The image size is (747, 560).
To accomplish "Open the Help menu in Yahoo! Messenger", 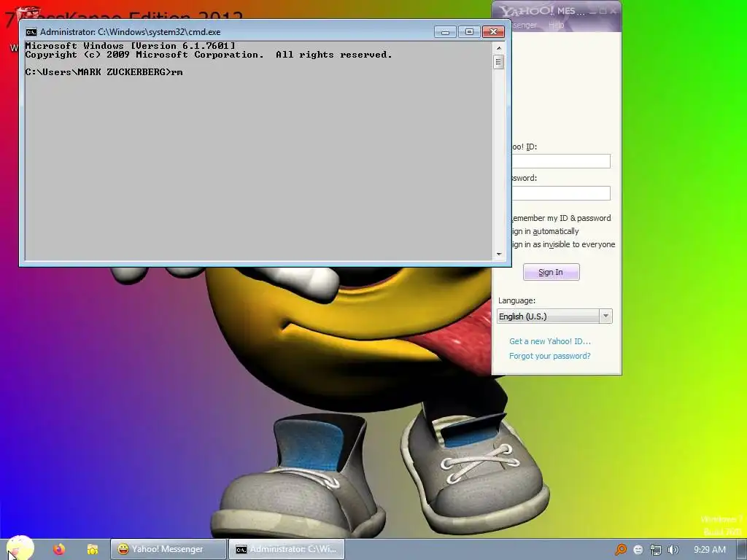I will 556,25.
